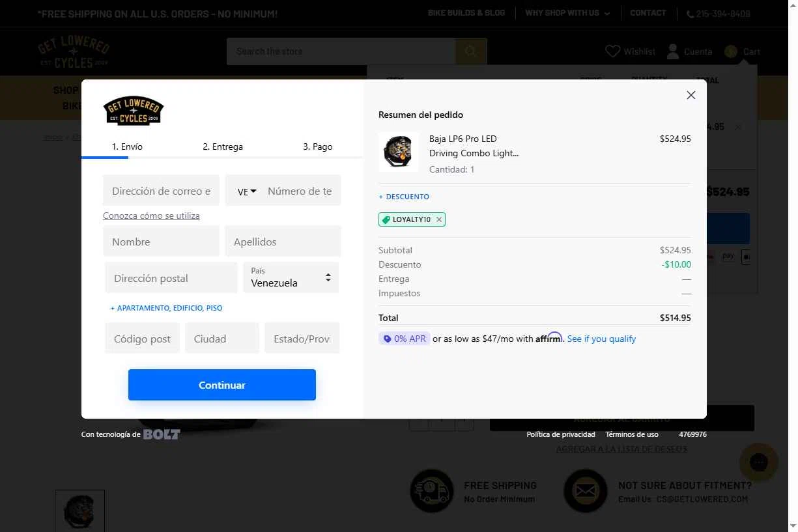This screenshot has height=532, width=798.
Task: Click the page vertical scrollbar down arrow
Action: pos(792,525)
